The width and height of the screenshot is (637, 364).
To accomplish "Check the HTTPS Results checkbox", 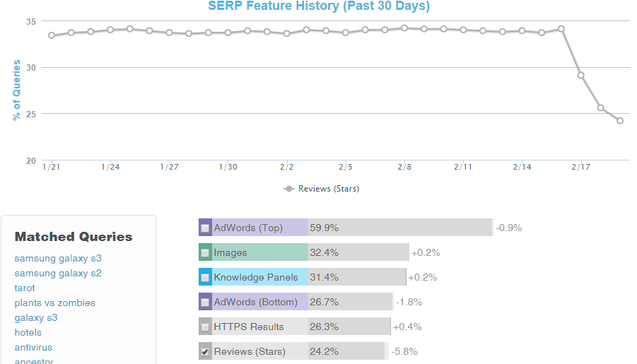I will point(205,327).
